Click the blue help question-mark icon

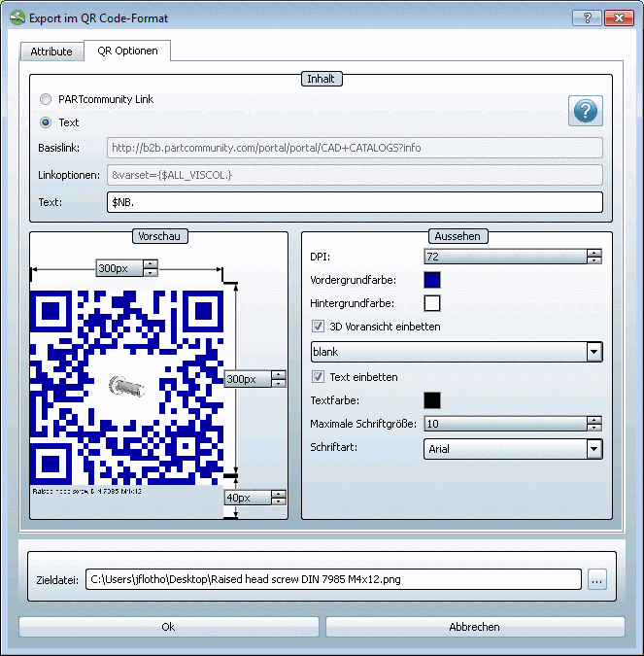[585, 111]
